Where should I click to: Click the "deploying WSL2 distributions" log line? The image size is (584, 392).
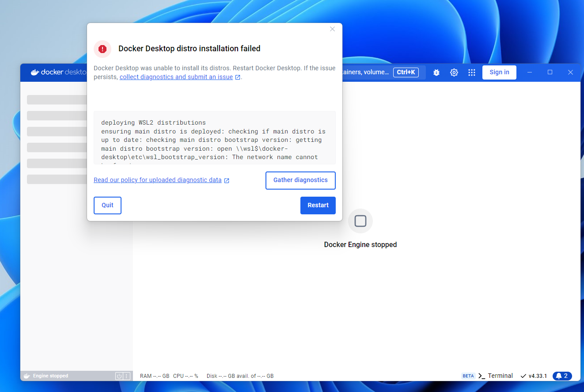(153, 123)
